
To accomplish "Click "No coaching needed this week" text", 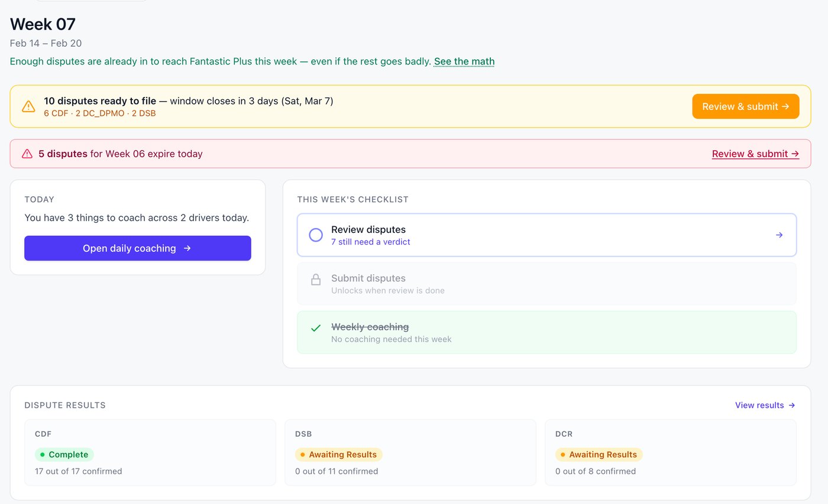I will pos(392,339).
